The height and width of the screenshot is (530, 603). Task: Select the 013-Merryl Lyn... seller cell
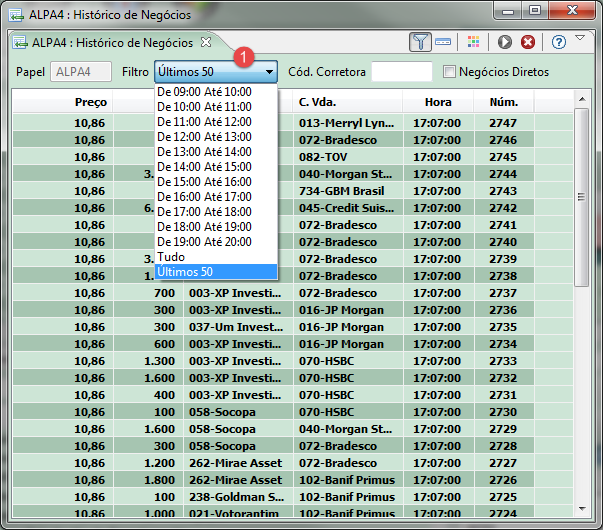point(348,123)
